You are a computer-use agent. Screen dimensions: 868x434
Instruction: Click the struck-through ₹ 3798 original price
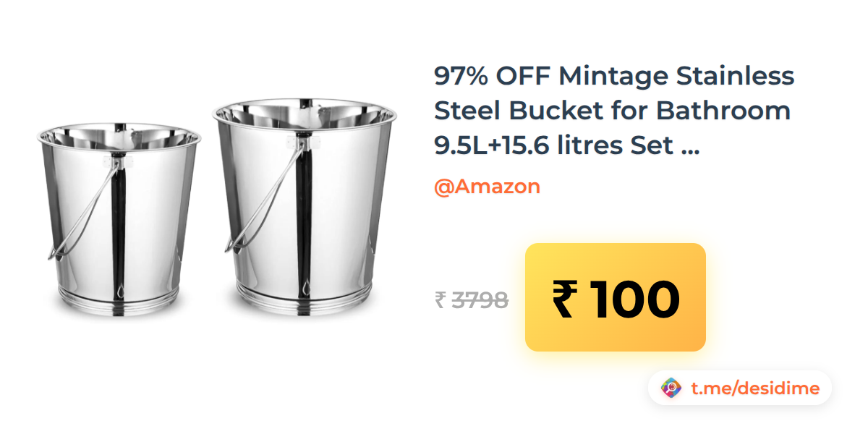coord(471,299)
